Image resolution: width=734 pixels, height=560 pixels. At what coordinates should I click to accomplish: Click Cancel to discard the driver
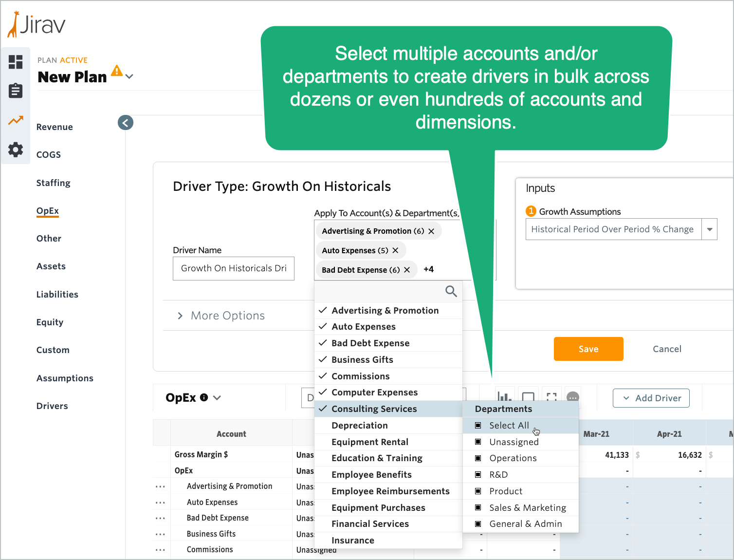[667, 349]
